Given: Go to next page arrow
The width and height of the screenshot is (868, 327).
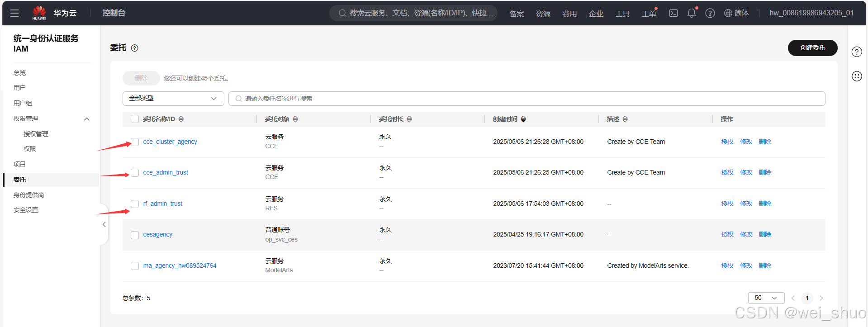Looking at the screenshot, I should point(821,298).
